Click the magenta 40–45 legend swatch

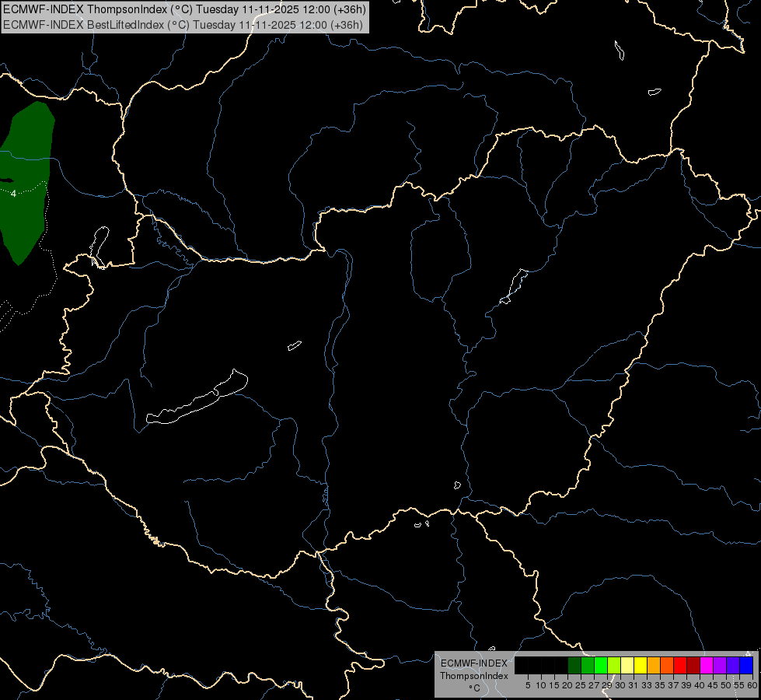point(707,665)
